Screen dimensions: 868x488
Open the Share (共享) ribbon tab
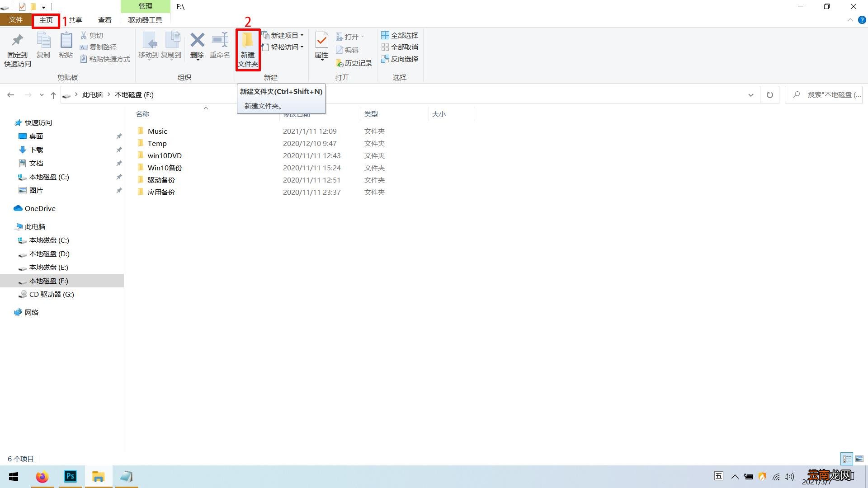pos(75,20)
